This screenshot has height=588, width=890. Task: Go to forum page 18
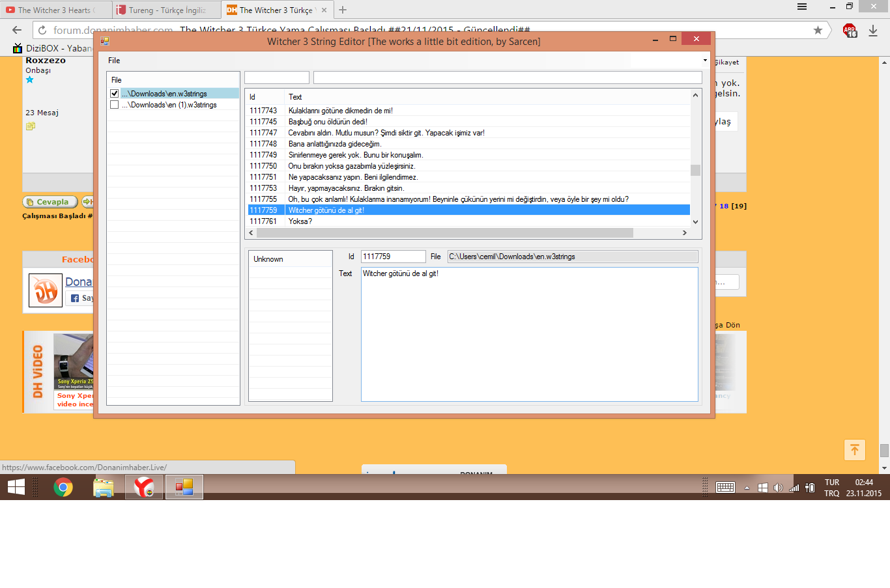(x=724, y=206)
